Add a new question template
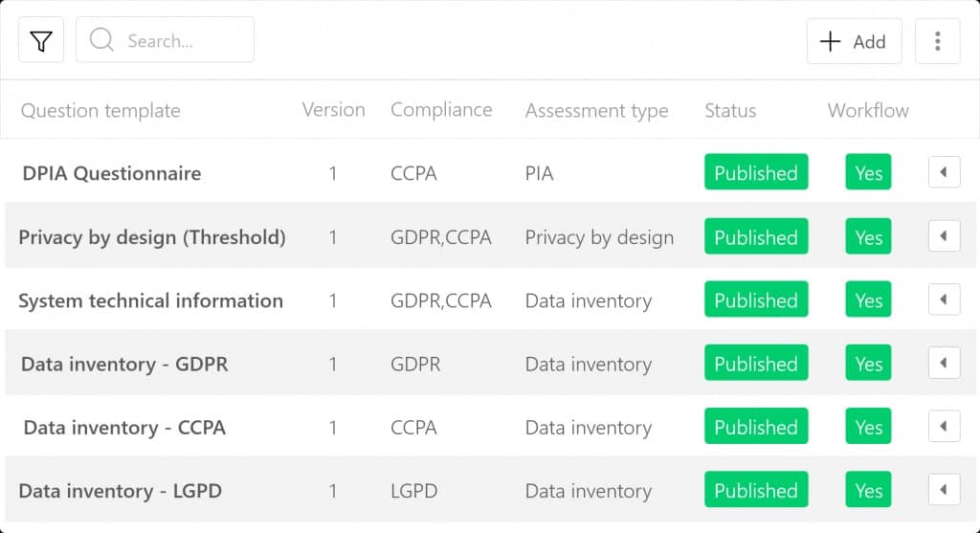The height and width of the screenshot is (533, 980). (854, 41)
